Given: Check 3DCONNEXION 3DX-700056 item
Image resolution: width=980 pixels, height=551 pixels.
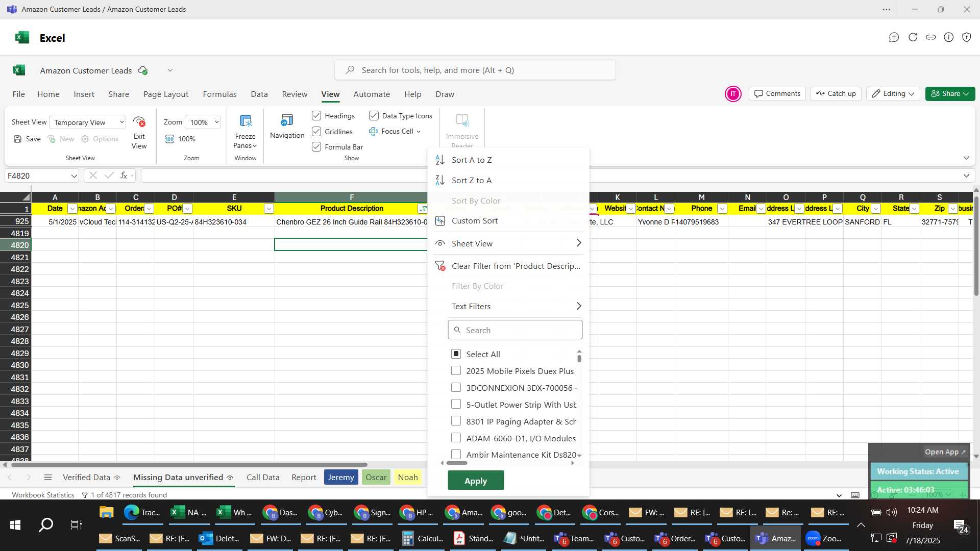Looking at the screenshot, I should (456, 387).
